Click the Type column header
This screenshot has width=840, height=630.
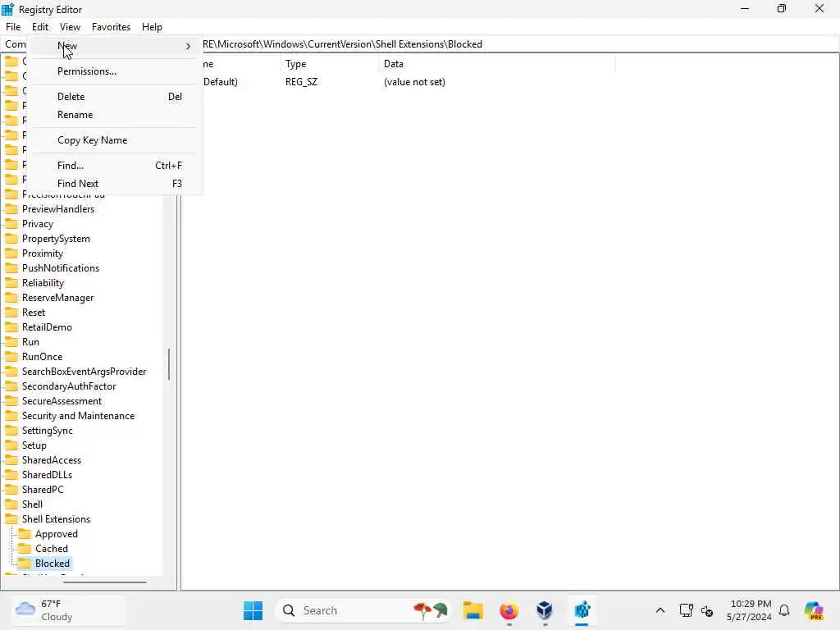pyautogui.click(x=329, y=64)
